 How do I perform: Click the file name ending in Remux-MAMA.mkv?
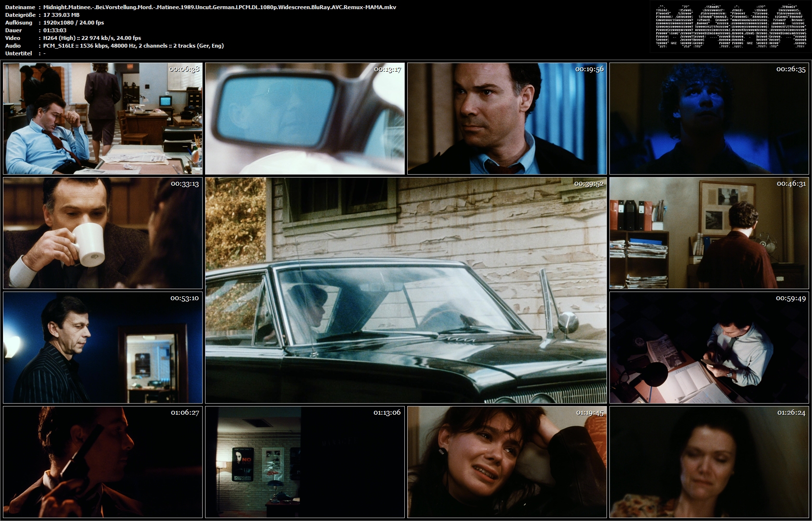point(219,7)
